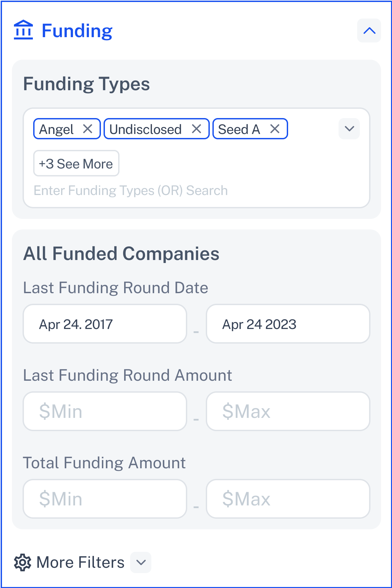
Task: Open the Apr 24. 2017 start date field
Action: pos(105,324)
